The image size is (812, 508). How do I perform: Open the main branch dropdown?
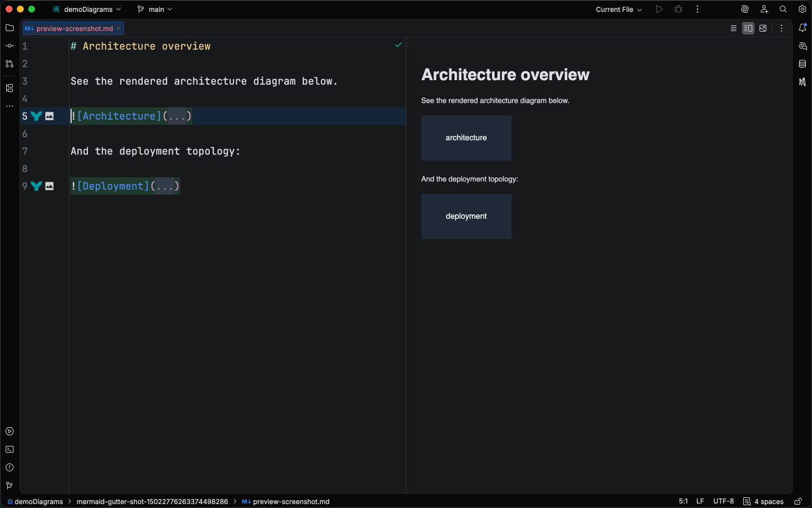pyautogui.click(x=155, y=9)
